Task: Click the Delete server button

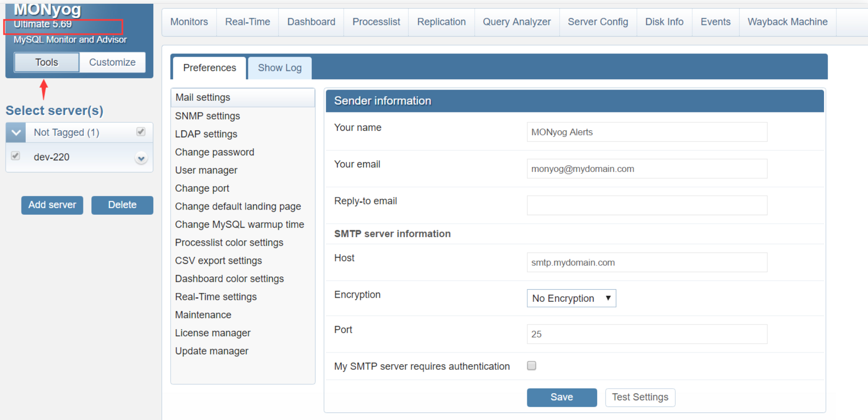Action: [x=122, y=205]
